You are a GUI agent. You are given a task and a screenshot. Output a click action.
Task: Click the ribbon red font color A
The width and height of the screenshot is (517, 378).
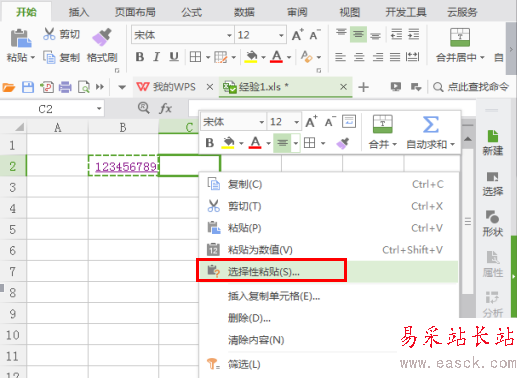(x=276, y=57)
